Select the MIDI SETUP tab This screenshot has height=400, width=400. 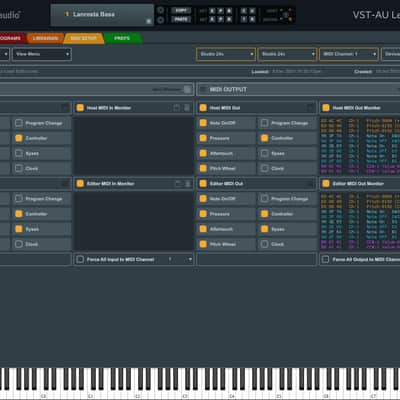(83, 38)
